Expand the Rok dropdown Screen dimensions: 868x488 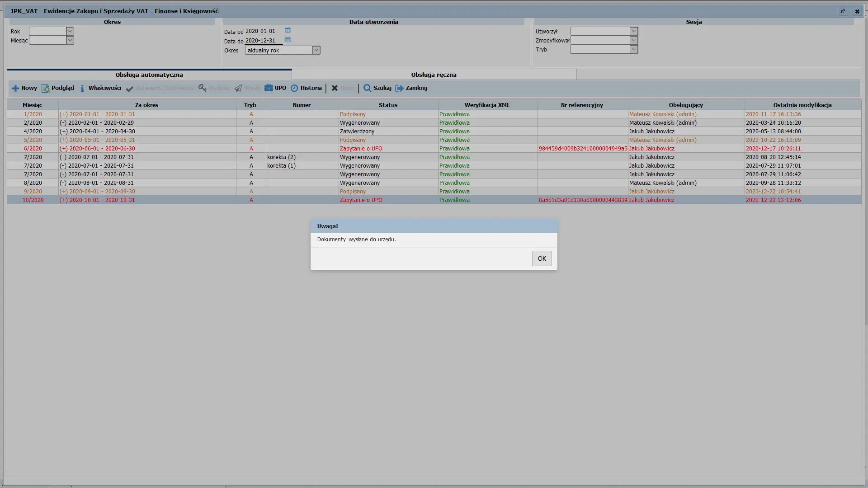click(70, 31)
